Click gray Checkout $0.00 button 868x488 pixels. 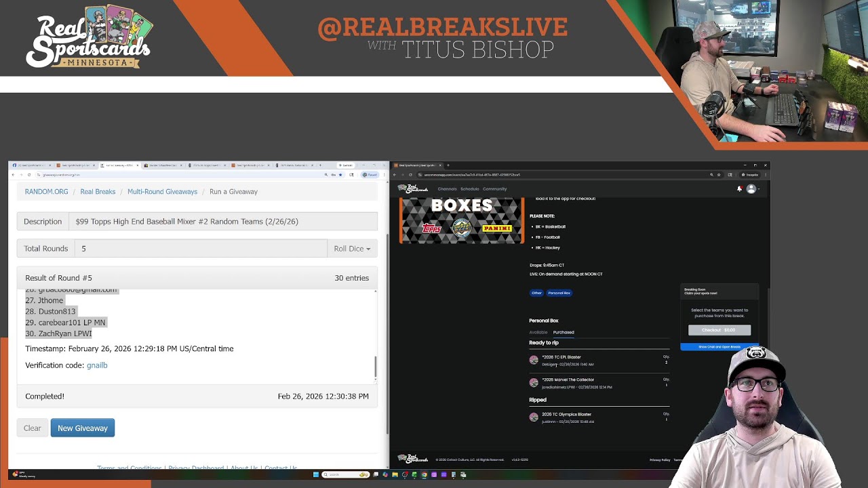coord(719,330)
